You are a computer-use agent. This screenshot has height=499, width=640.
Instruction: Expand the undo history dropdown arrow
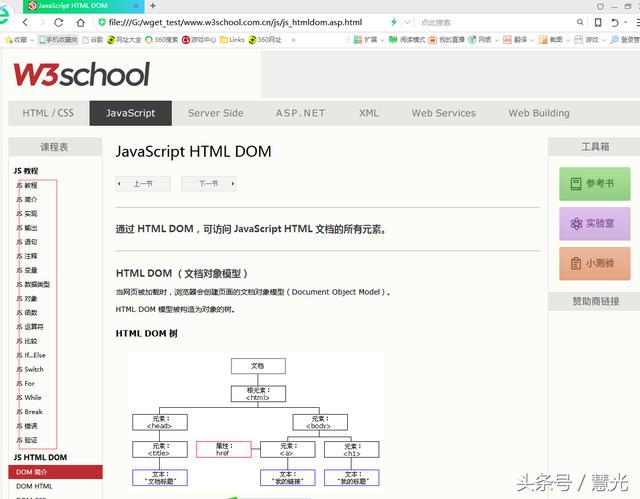click(625, 22)
